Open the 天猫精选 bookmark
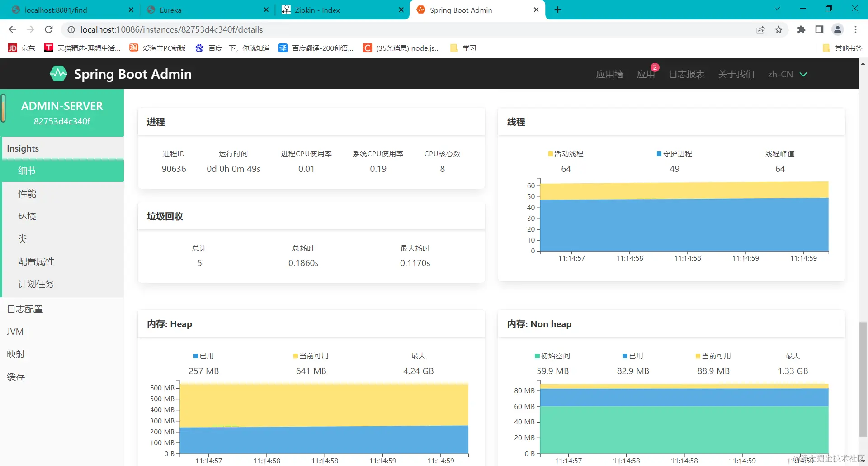The image size is (868, 466). pos(82,48)
